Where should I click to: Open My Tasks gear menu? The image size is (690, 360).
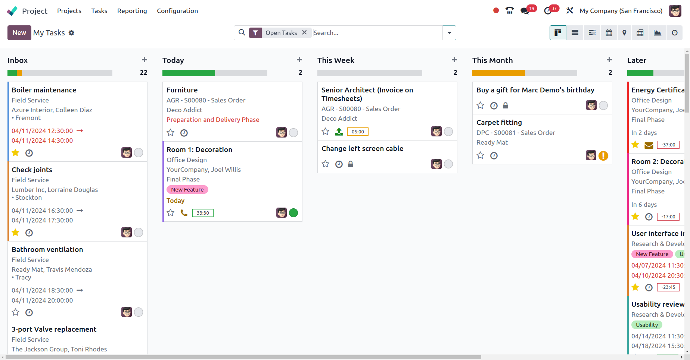pyautogui.click(x=71, y=33)
